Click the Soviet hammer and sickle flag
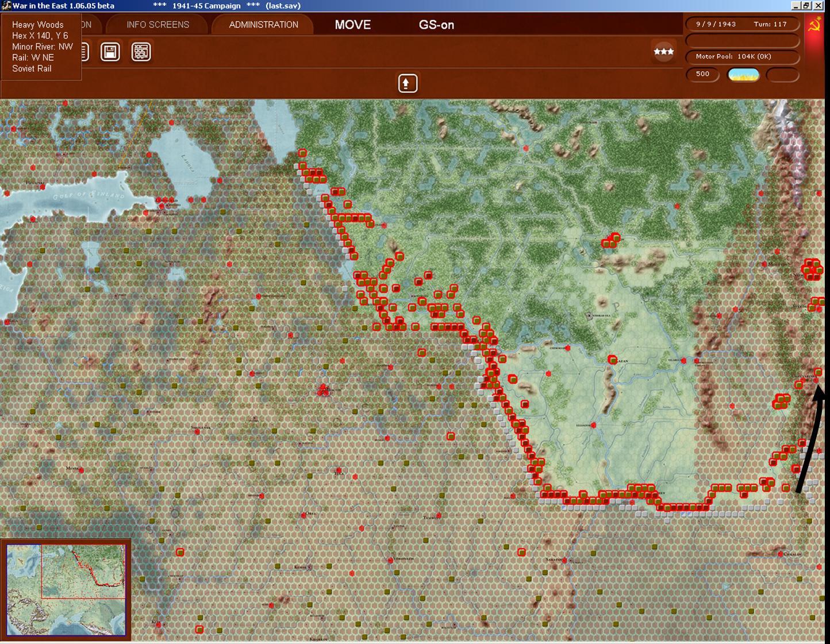The height and width of the screenshot is (644, 830). tap(814, 25)
